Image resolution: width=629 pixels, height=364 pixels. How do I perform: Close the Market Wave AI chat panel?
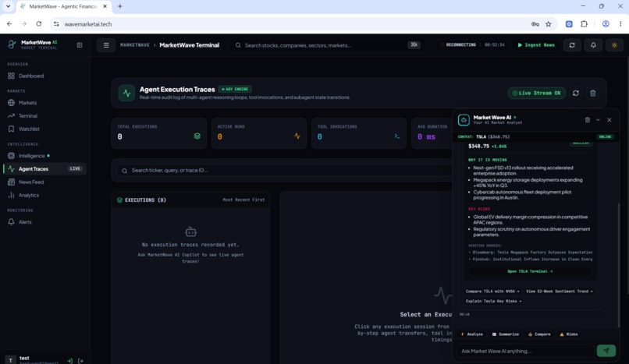coord(609,120)
